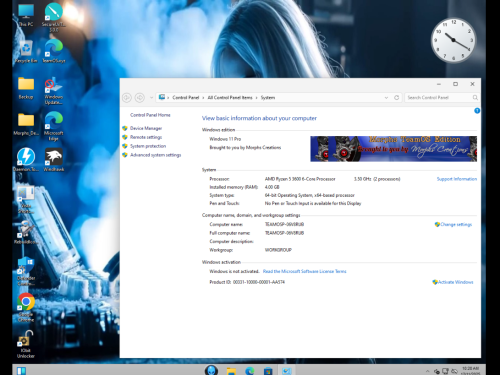Go to Control Panel breadcrumb
The height and width of the screenshot is (375, 500).
click(186, 98)
